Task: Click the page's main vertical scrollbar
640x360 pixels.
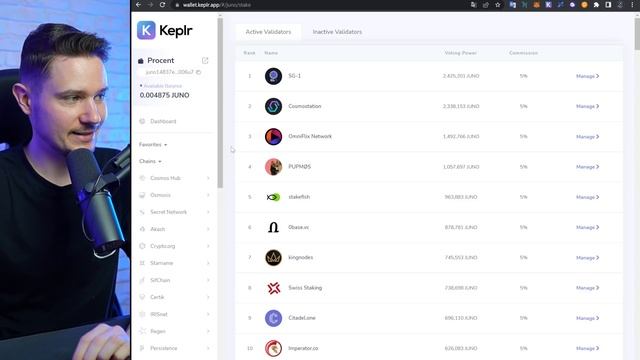Action: [637, 33]
